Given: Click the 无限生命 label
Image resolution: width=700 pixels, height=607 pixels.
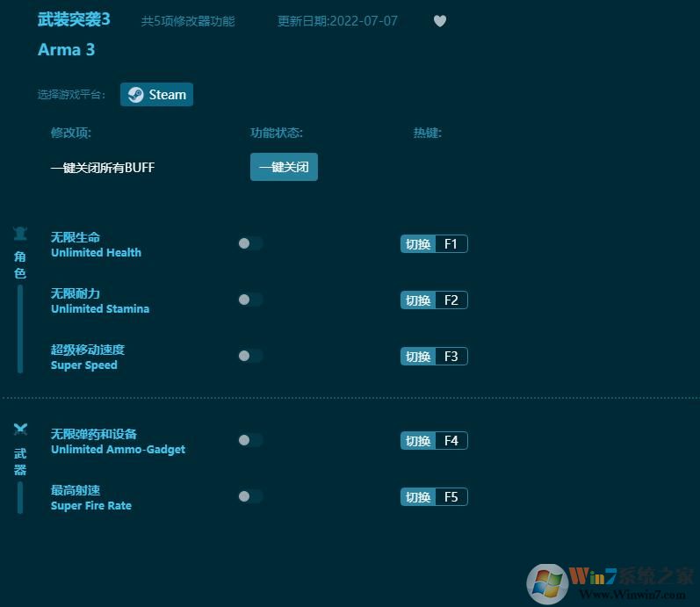Looking at the screenshot, I should pos(75,236).
